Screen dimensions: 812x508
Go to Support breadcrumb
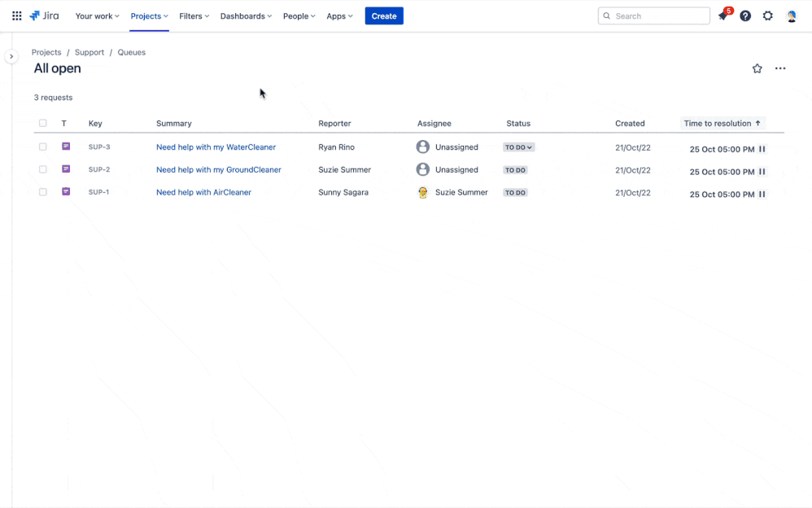[89, 52]
